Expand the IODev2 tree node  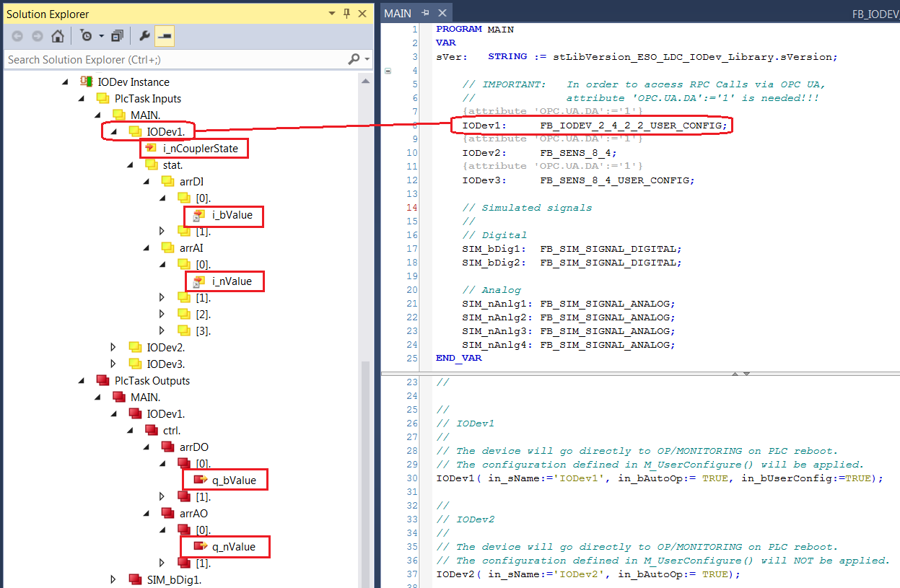click(113, 347)
